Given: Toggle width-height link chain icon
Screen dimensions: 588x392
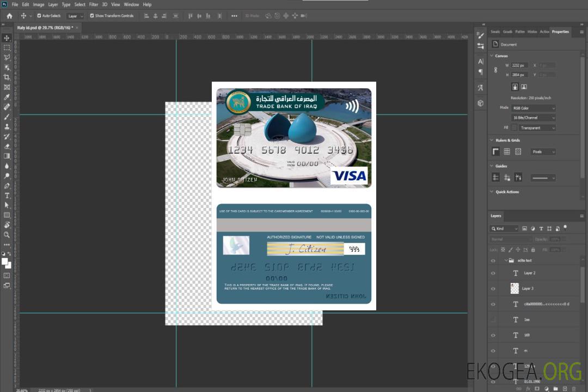Looking at the screenshot, I should point(496,70).
